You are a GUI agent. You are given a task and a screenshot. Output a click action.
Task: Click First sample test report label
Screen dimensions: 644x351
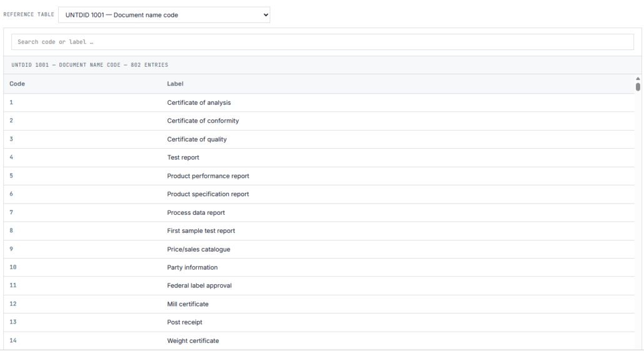click(x=201, y=231)
